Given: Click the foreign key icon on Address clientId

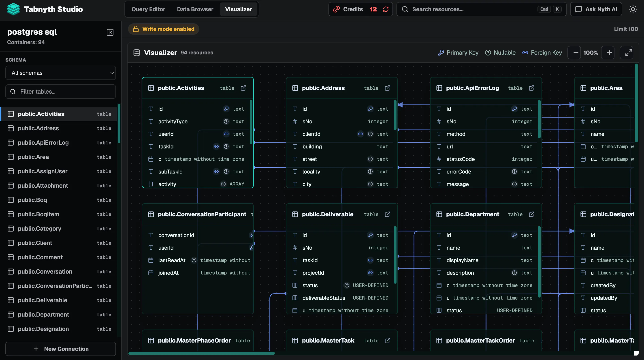Looking at the screenshot, I should (x=360, y=134).
